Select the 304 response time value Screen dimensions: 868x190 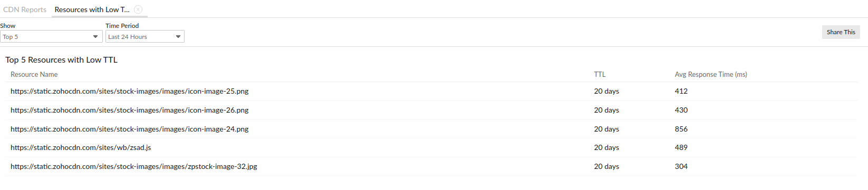tap(681, 166)
